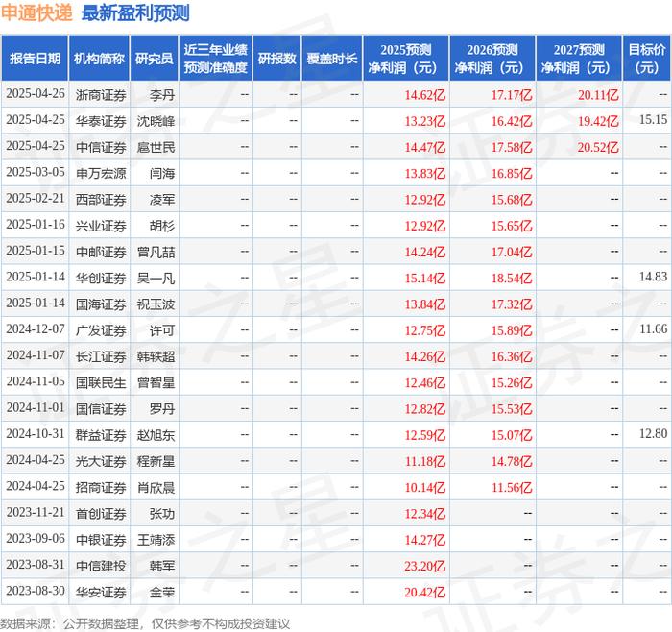Viewport: 672px width, 632px height.
Task: Select the 华泰证券 institution cell
Action: pyautogui.click(x=101, y=121)
